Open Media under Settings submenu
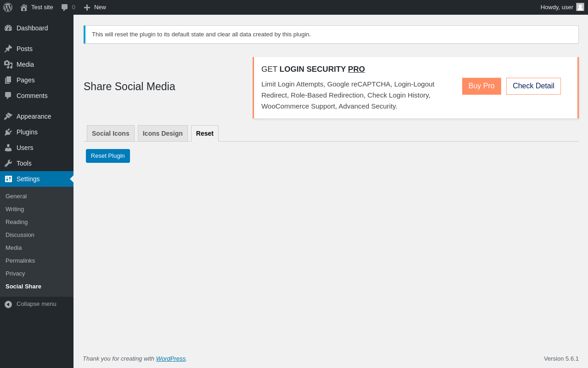The height and width of the screenshot is (368, 588). (37, 248)
